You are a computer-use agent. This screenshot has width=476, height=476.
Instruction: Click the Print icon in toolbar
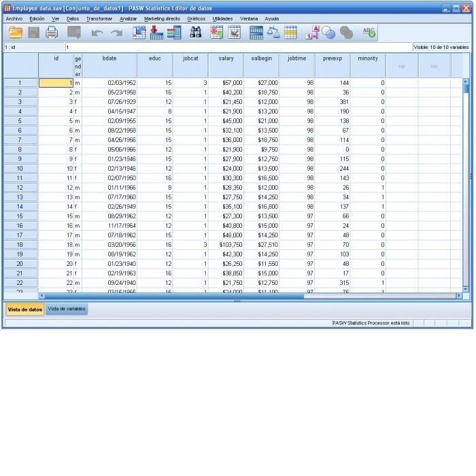[52, 32]
